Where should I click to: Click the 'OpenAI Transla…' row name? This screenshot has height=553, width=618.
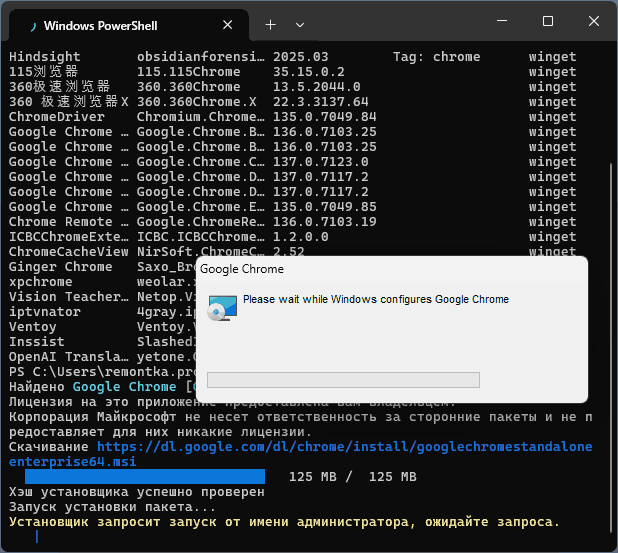coord(69,356)
